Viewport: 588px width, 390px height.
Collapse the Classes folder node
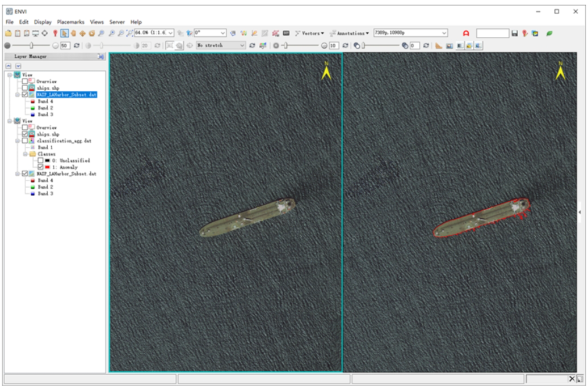(25, 154)
